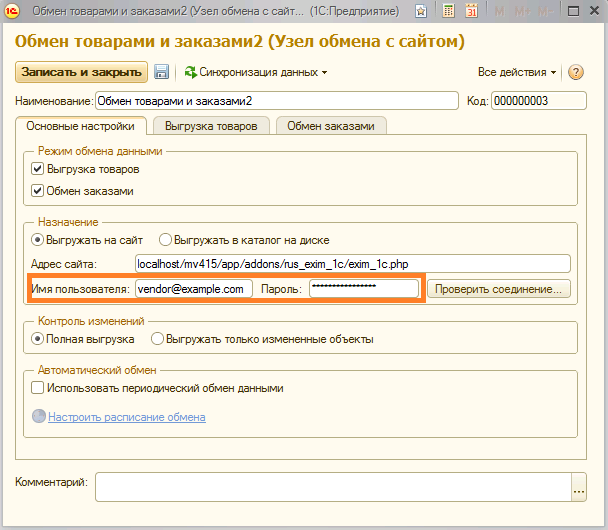The height and width of the screenshot is (530, 608).
Task: Choose Полная выгрузка radio option
Action: pyautogui.click(x=37, y=339)
